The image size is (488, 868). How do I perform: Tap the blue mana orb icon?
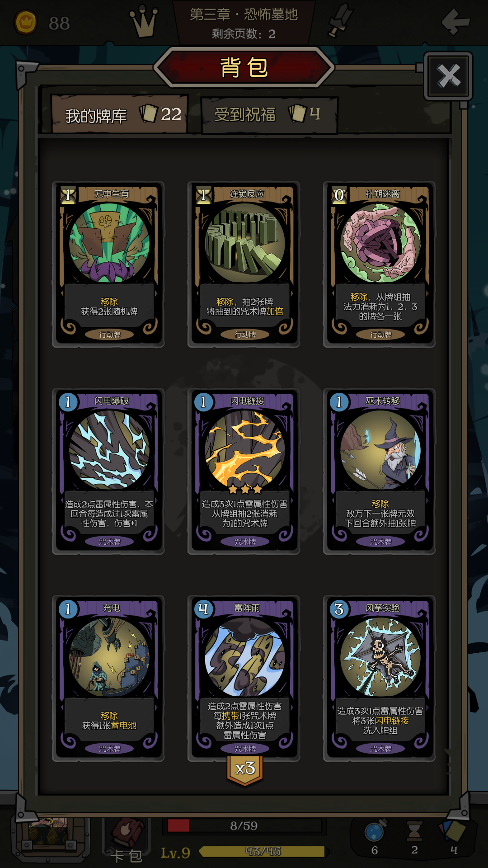375,831
